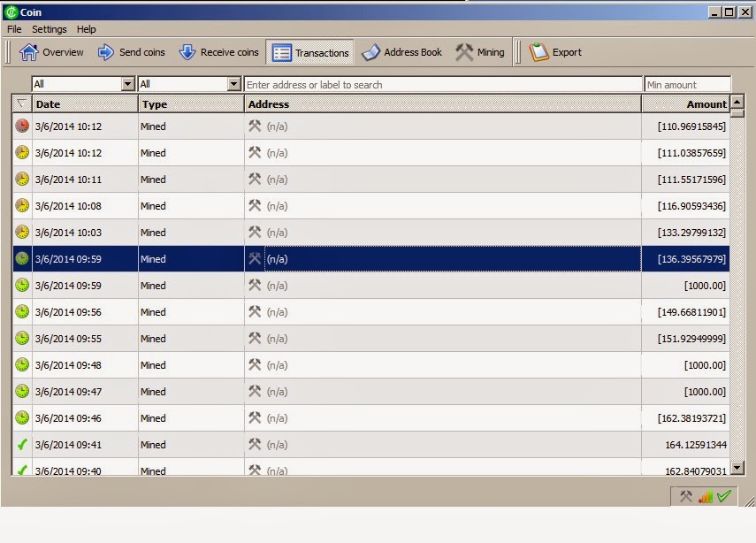
Task: Select amount [111.55171596]
Action: point(691,180)
